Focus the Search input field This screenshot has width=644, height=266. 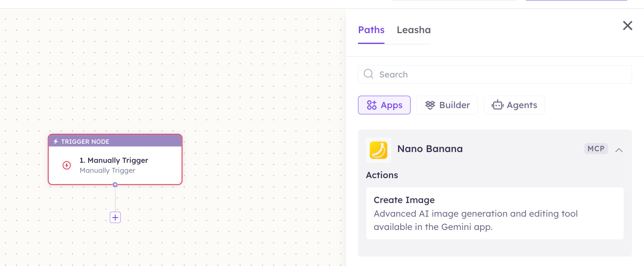pos(495,74)
